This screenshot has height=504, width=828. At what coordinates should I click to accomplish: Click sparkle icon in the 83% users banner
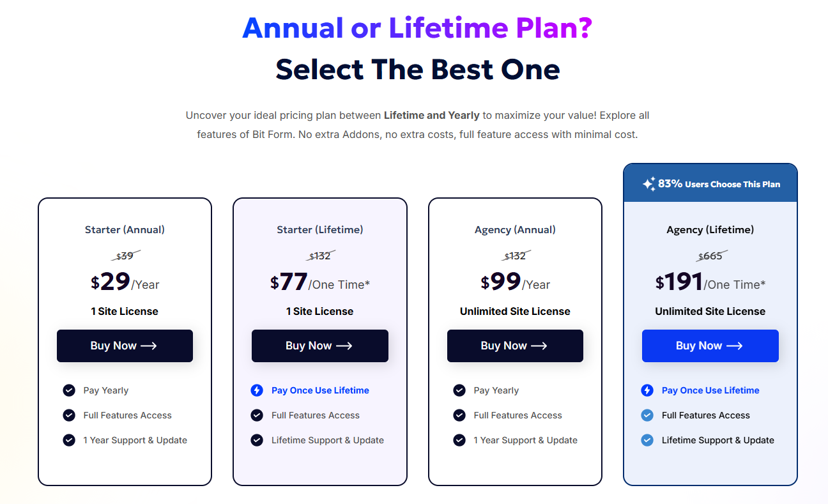coord(649,184)
